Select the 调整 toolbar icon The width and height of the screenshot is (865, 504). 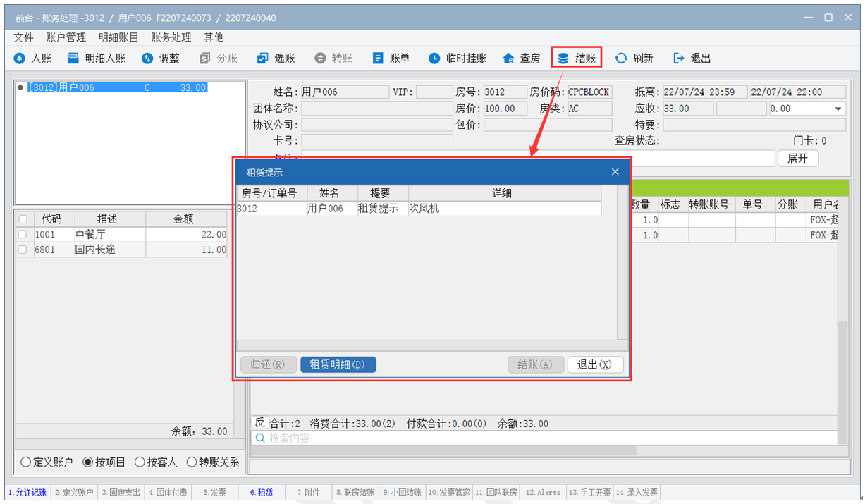(x=147, y=59)
